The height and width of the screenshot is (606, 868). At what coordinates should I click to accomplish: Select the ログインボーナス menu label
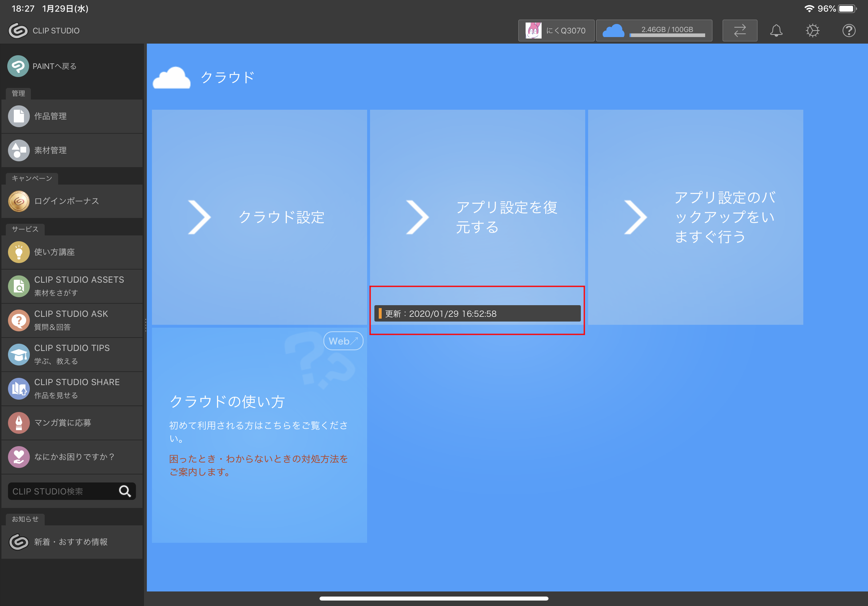click(67, 201)
